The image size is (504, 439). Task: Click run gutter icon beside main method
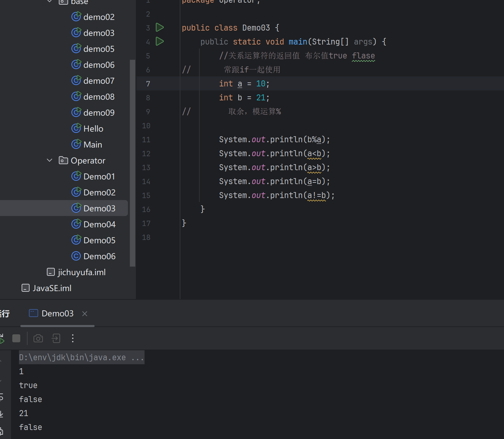tap(160, 41)
